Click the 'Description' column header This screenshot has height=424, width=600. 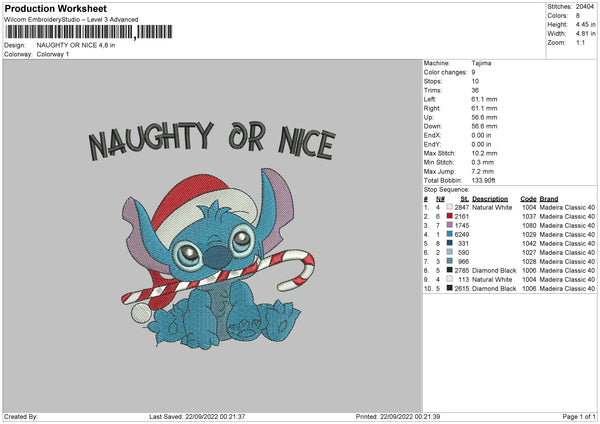490,199
